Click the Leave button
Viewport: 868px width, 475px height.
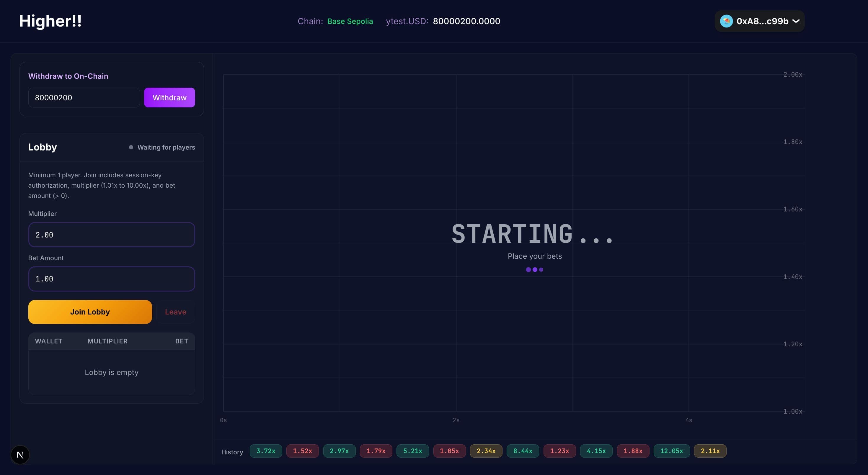(x=175, y=312)
